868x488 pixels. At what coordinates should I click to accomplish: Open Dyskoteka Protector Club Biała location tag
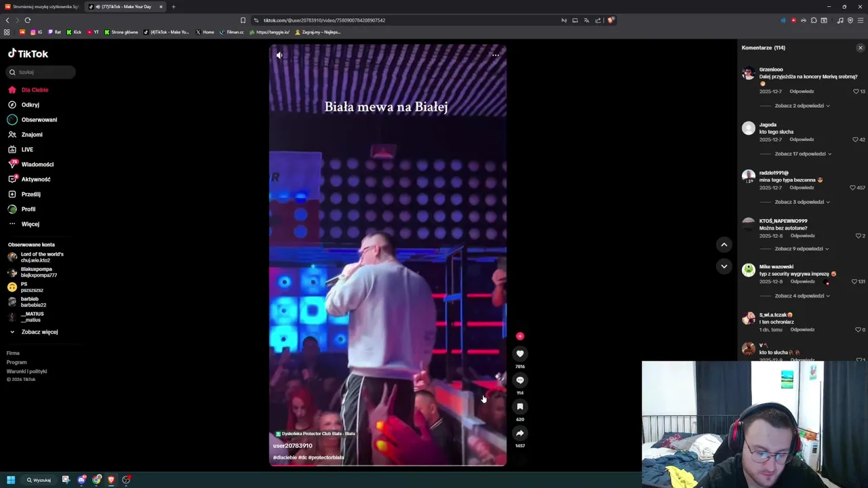point(315,434)
